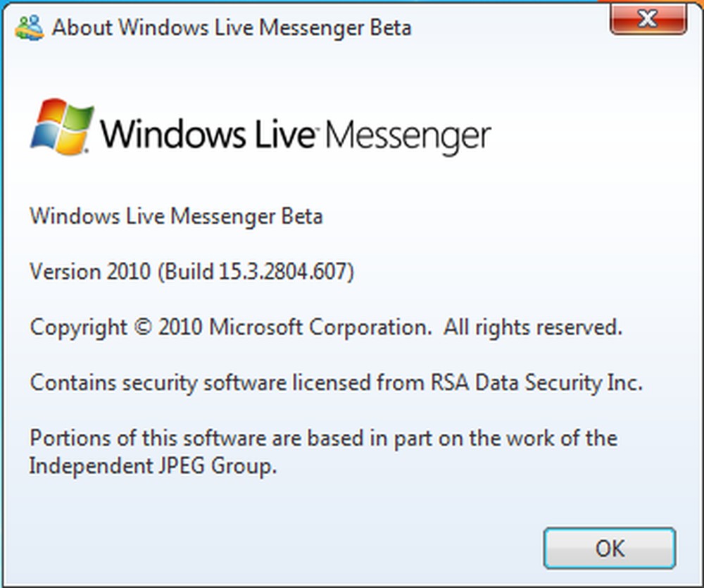The image size is (704, 588).
Task: Click the green figure in the buddies icon
Action: tap(23, 25)
